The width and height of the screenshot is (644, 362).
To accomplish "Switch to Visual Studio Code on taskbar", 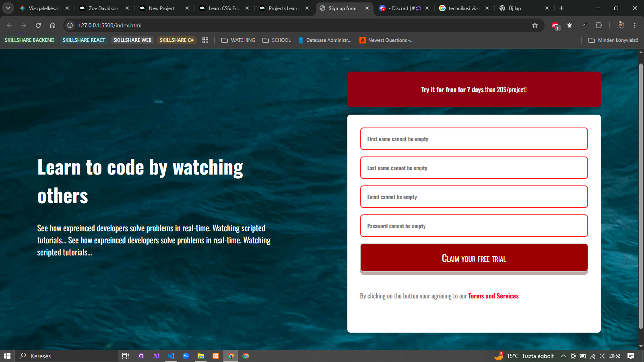I will pyautogui.click(x=171, y=356).
